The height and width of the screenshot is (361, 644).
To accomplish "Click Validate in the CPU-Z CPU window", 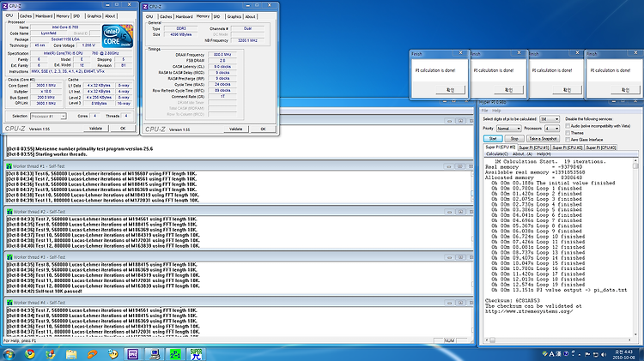I will pyautogui.click(x=95, y=129).
